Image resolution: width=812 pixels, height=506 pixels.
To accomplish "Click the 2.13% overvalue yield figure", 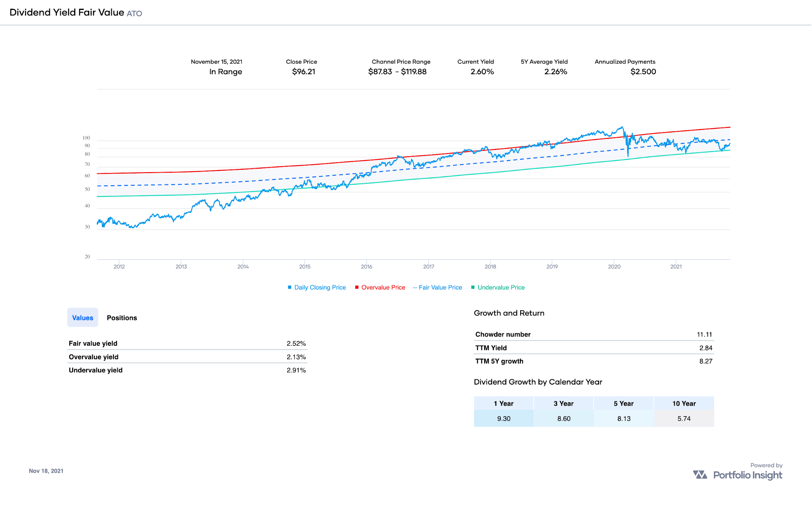I will point(296,357).
